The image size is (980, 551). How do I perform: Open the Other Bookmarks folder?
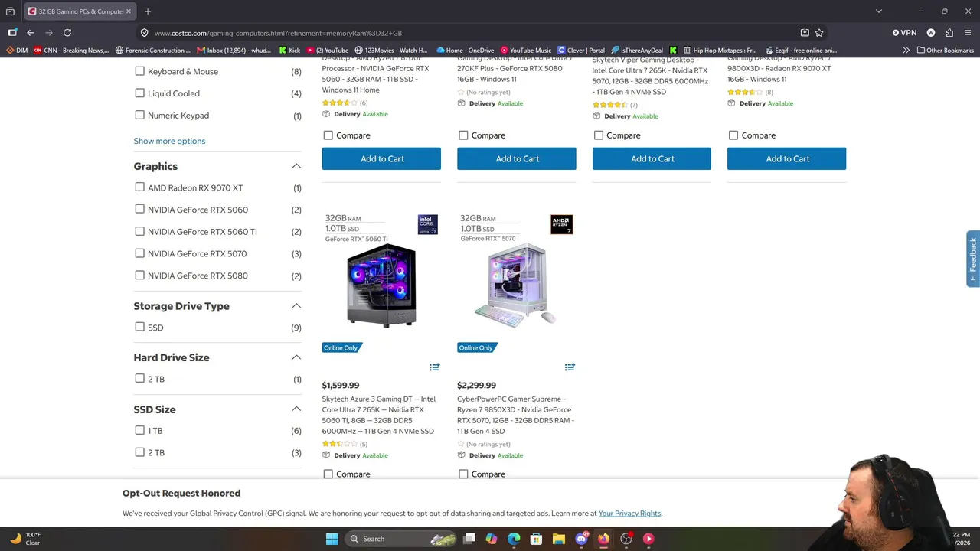pyautogui.click(x=945, y=51)
